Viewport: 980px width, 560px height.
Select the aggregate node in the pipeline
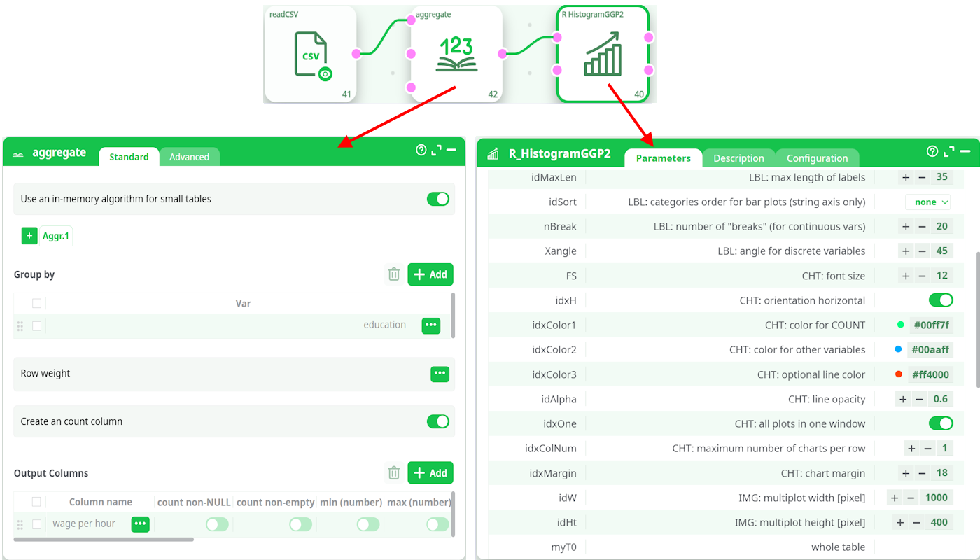pyautogui.click(x=456, y=55)
